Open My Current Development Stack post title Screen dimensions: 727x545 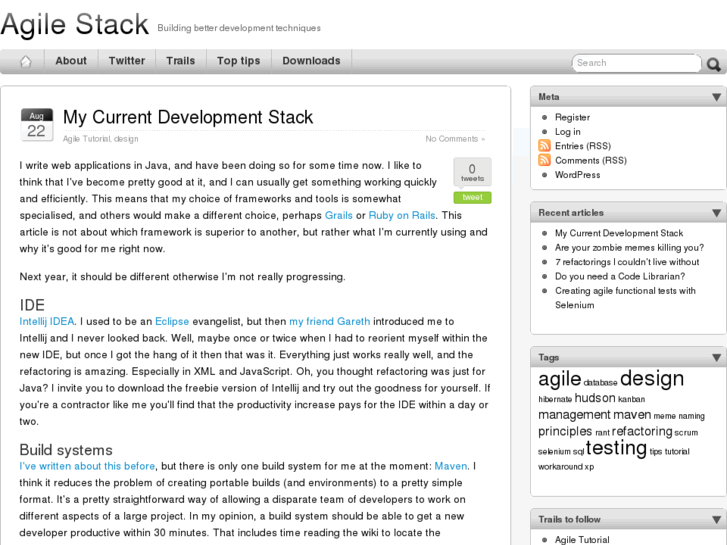pos(188,117)
